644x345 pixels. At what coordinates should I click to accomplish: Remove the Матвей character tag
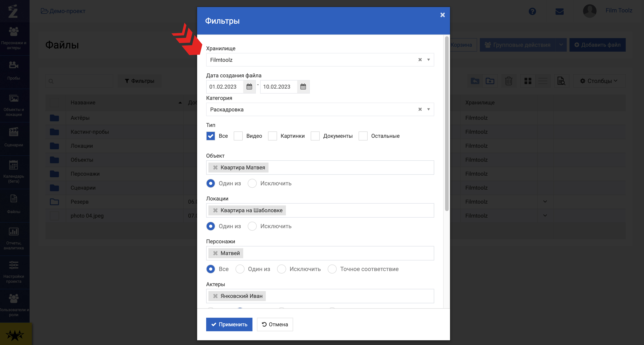[215, 253]
